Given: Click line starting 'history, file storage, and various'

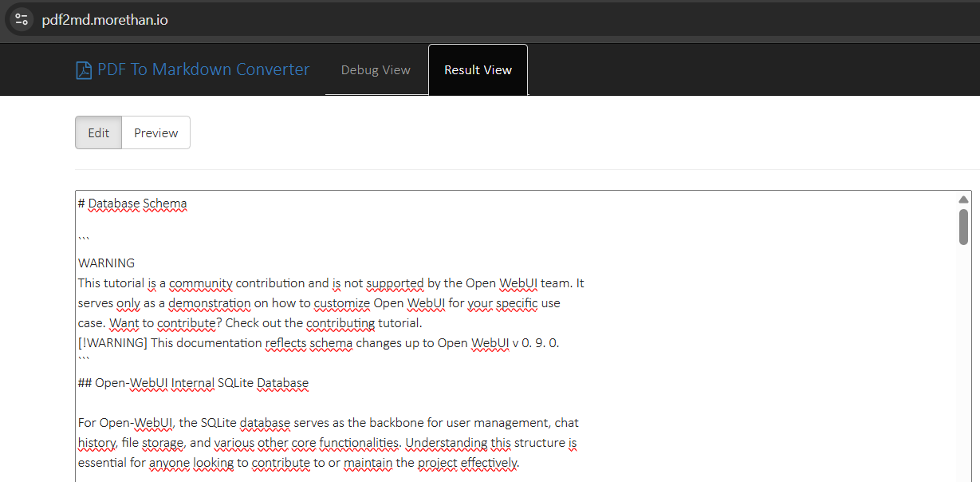Looking at the screenshot, I should 328,443.
